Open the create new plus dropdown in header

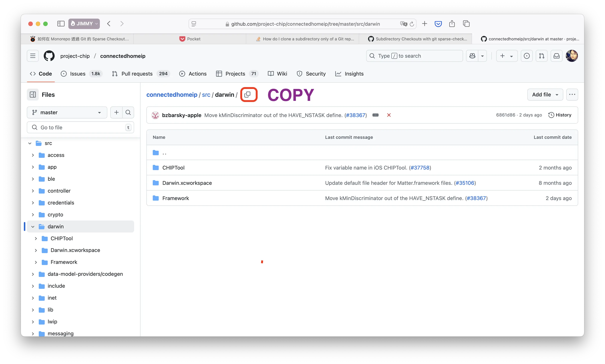click(x=507, y=56)
